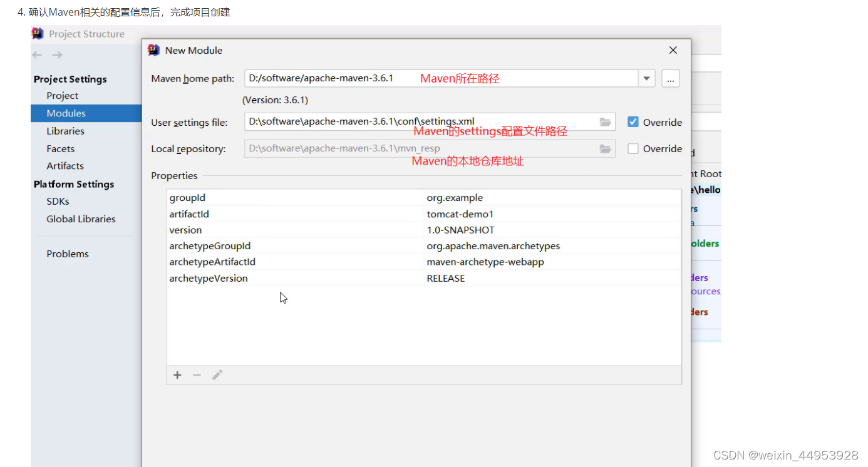The height and width of the screenshot is (467, 868).
Task: Click the IntelliJ icon in New Module title
Action: tap(153, 50)
